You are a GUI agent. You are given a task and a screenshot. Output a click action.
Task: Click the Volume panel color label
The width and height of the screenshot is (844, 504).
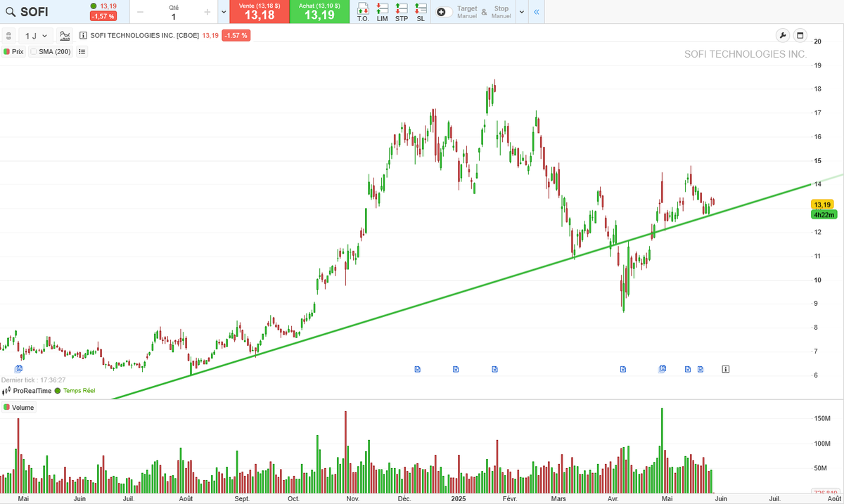18,407
